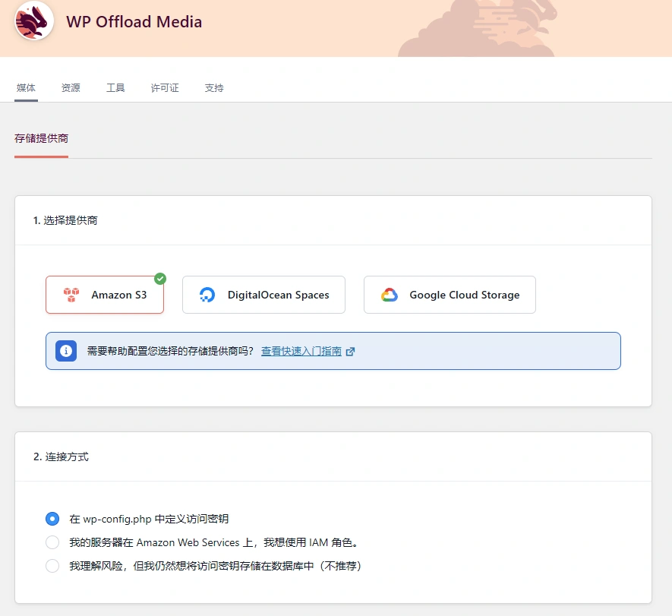This screenshot has width=672, height=616.
Task: Click the Google Cloud Storage logo icon
Action: pos(390,294)
